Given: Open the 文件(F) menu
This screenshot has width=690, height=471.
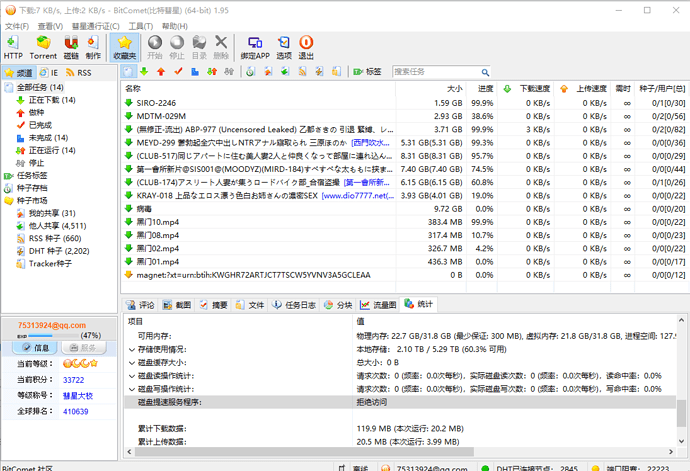Looking at the screenshot, I should (x=17, y=26).
